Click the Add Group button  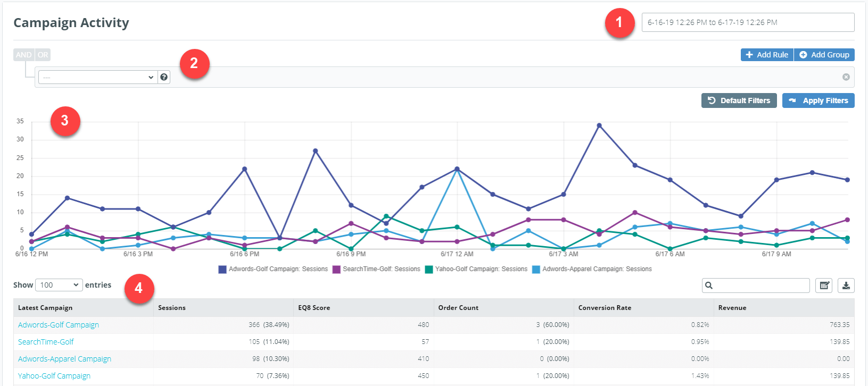click(824, 55)
